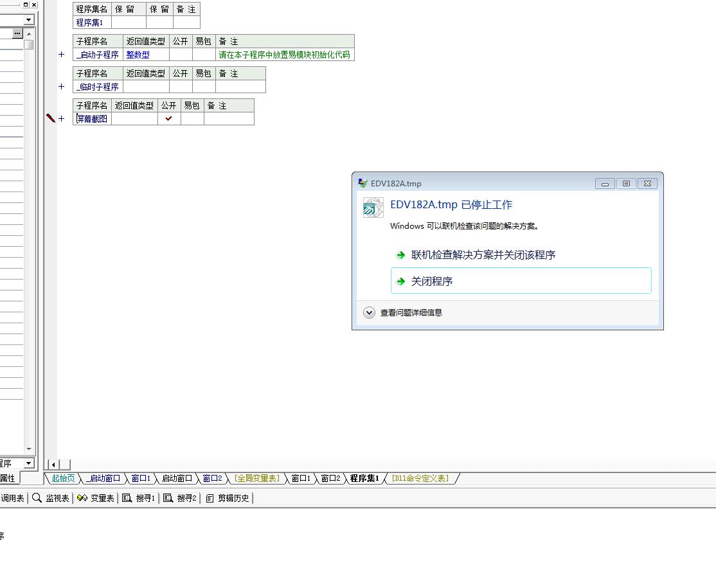Click the arrow icon beside 联机检查解决方案

pyautogui.click(x=400, y=255)
